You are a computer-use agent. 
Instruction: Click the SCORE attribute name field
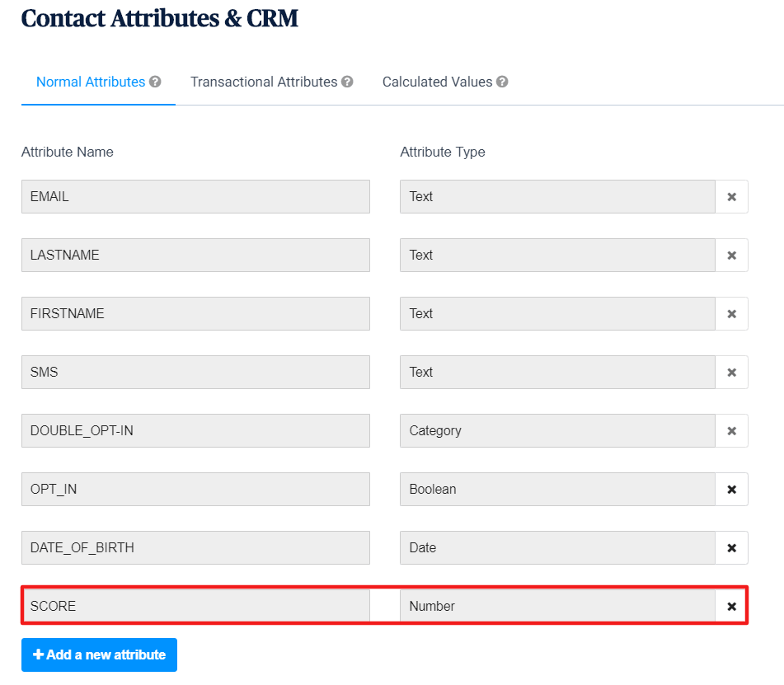[195, 606]
